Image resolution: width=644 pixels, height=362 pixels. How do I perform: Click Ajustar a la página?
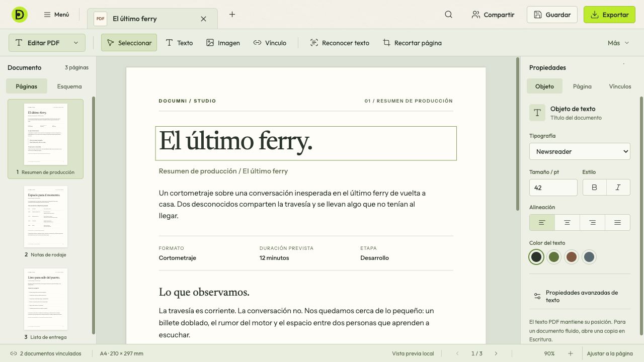pyautogui.click(x=610, y=353)
